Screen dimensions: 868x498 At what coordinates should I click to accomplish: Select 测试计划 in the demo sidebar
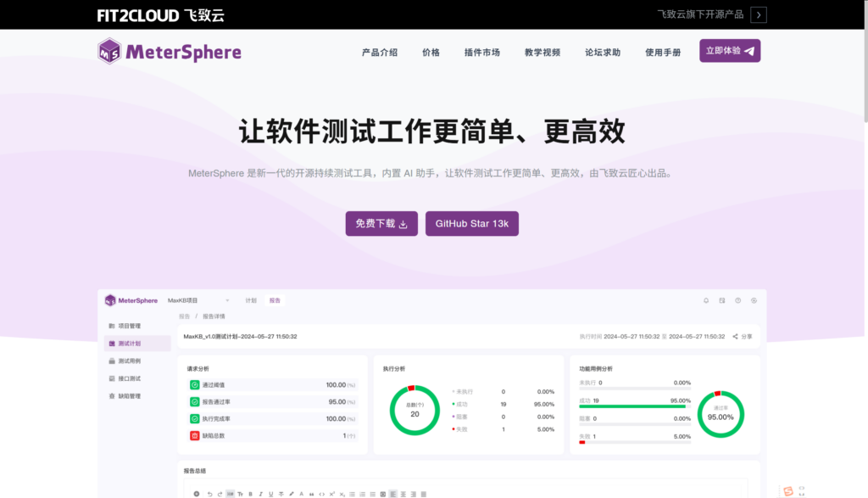tap(136, 344)
